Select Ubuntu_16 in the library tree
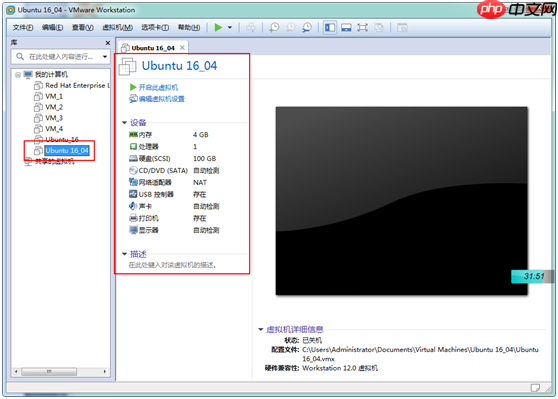This screenshot has height=399, width=558. pos(56,139)
